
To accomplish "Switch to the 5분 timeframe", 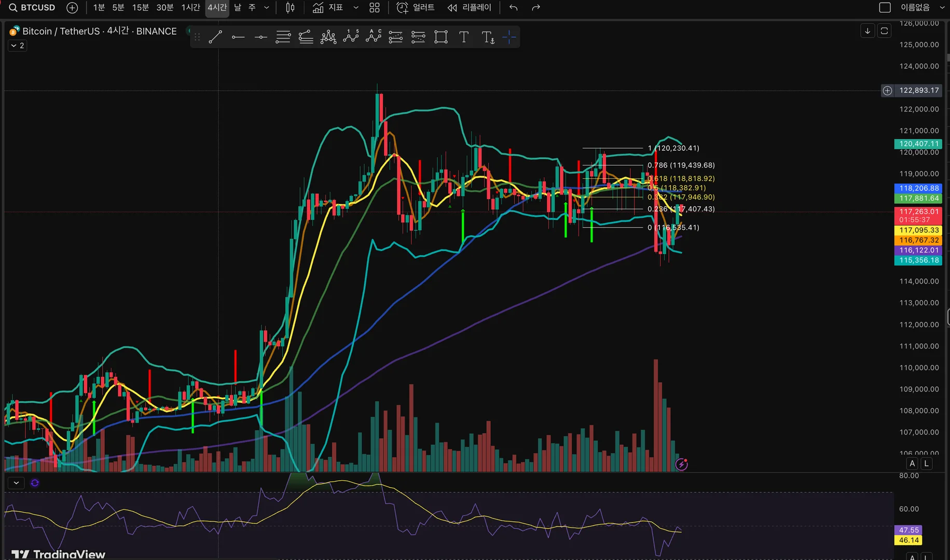I will (x=118, y=8).
